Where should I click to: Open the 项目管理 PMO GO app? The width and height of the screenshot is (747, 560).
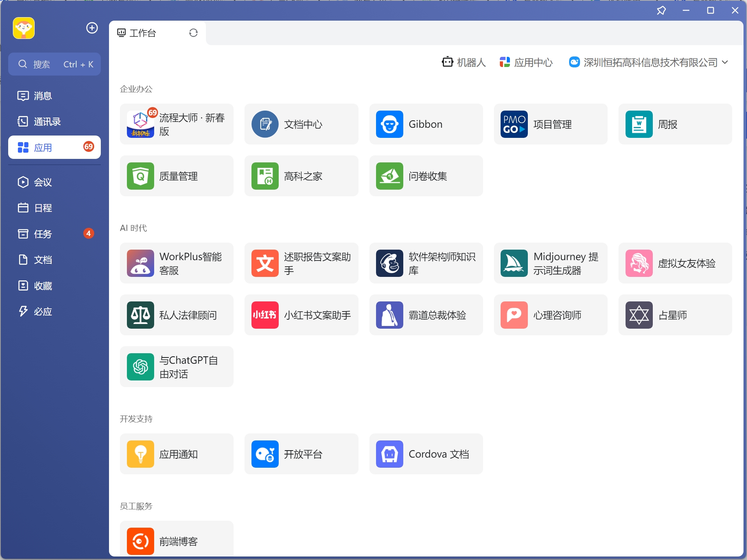coord(550,124)
